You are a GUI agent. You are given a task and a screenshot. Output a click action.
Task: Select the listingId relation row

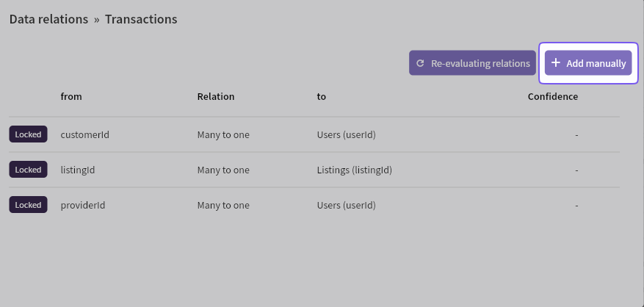(314, 170)
